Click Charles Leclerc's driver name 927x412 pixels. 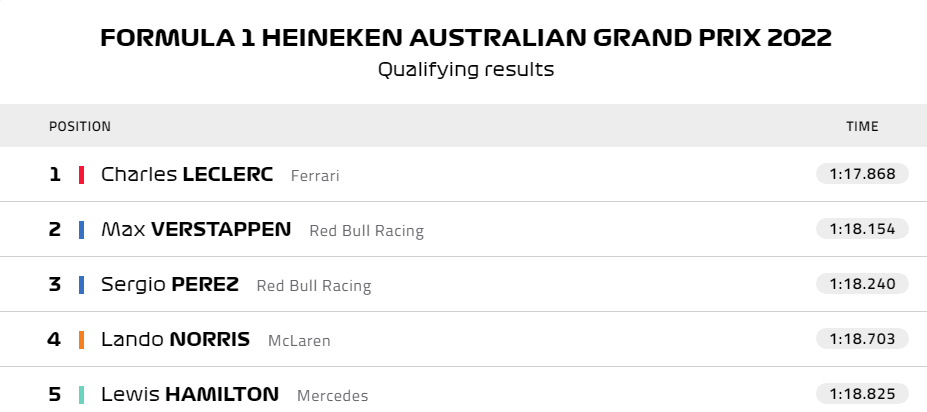(187, 175)
